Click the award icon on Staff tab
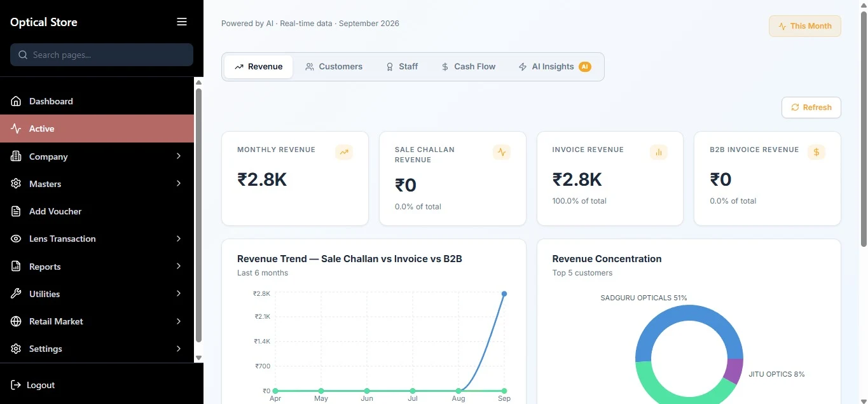 pyautogui.click(x=390, y=67)
